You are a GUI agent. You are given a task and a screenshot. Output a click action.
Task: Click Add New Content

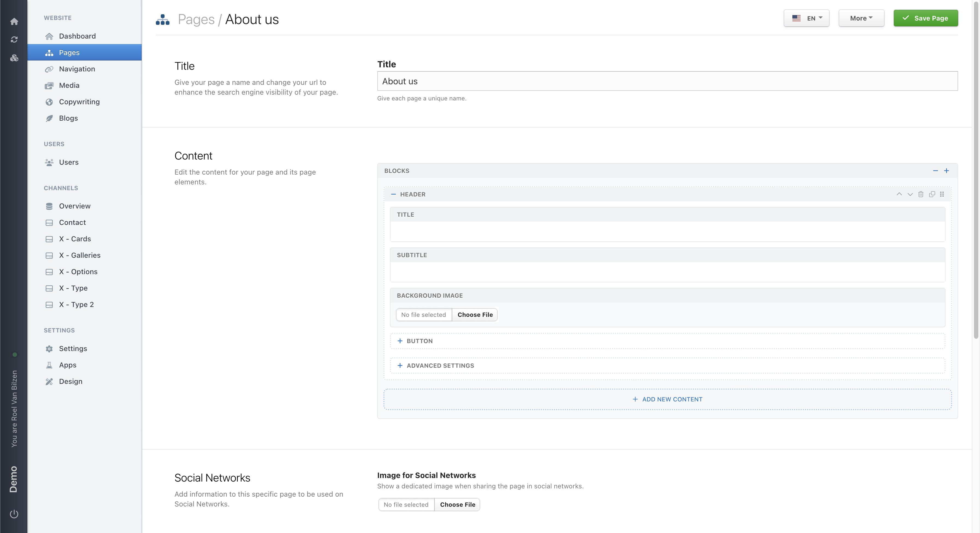(668, 399)
